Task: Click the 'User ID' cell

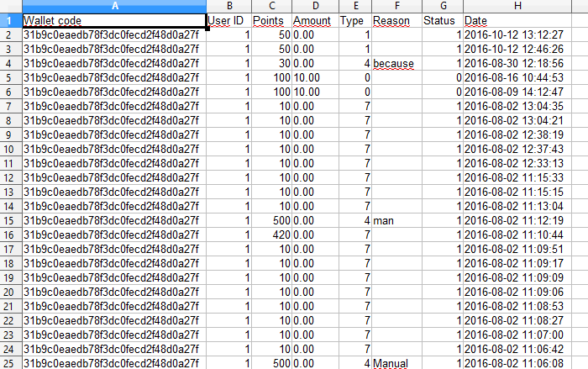Action: [228, 20]
